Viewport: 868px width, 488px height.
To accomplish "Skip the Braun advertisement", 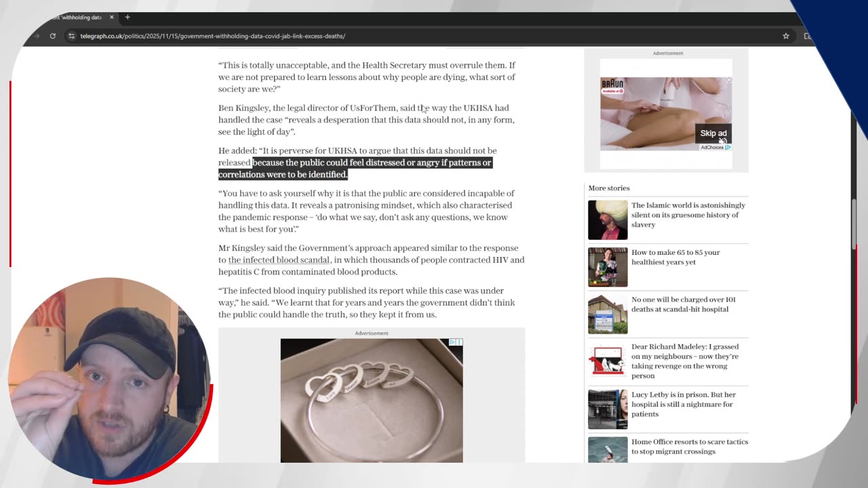I will pyautogui.click(x=713, y=134).
